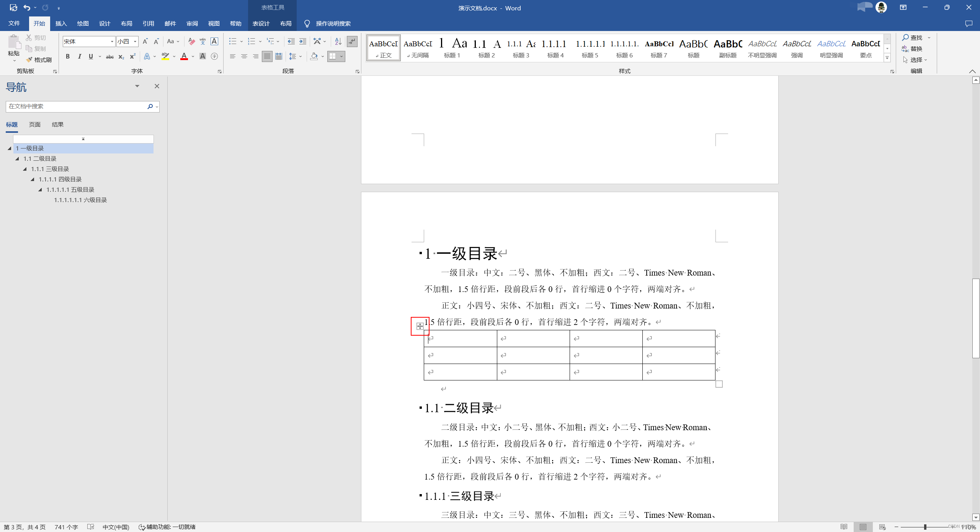
Task: Toggle show paragraph marks button
Action: tap(352, 41)
